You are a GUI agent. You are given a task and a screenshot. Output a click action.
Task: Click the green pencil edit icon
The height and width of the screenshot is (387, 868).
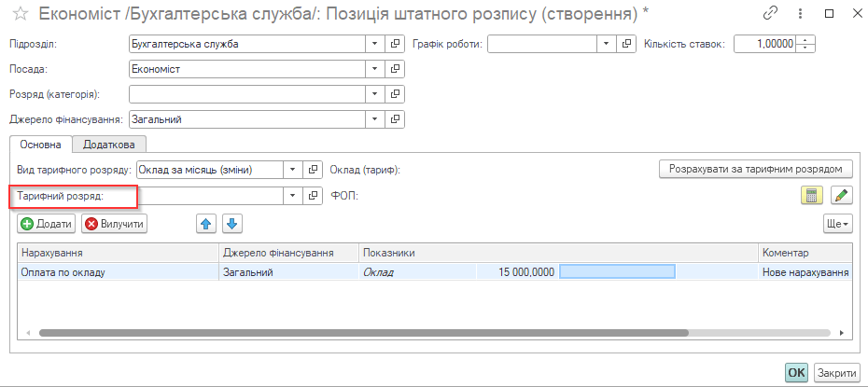pyautogui.click(x=842, y=195)
